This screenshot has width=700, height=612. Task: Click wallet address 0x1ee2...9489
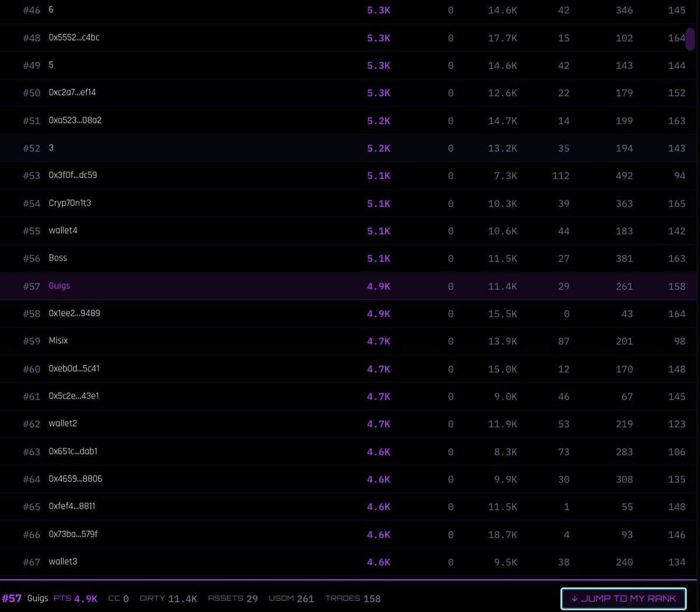click(x=75, y=313)
